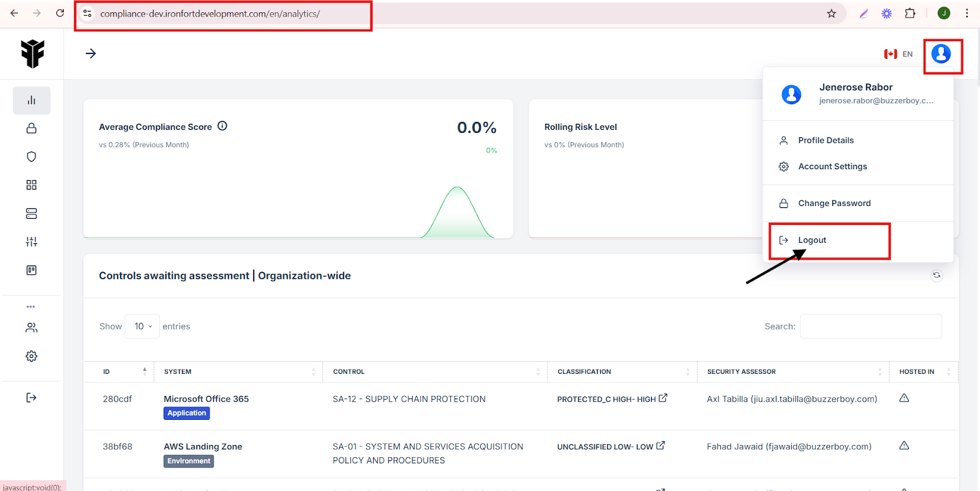Select the grid dashboard sidebar icon
The width and height of the screenshot is (980, 491).
(x=31, y=185)
